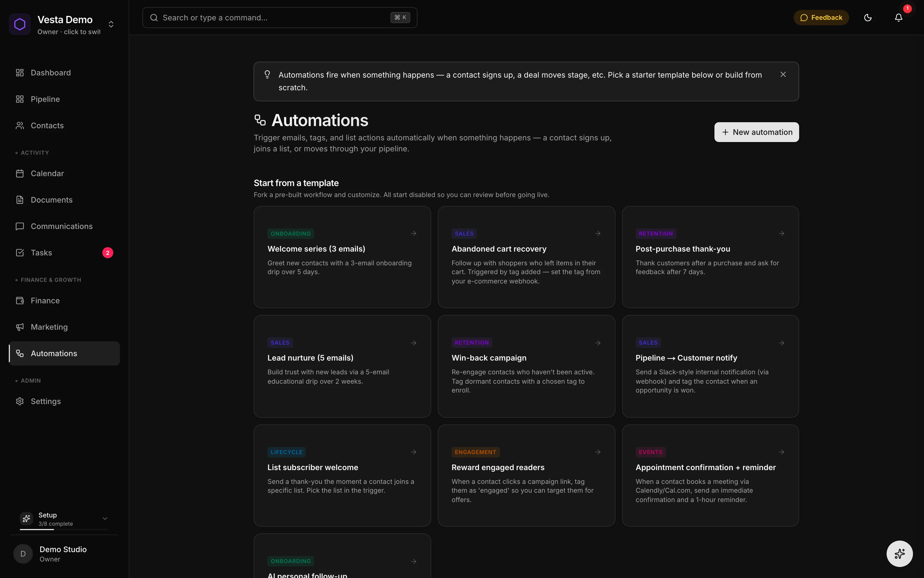Create a New automation

(x=756, y=132)
